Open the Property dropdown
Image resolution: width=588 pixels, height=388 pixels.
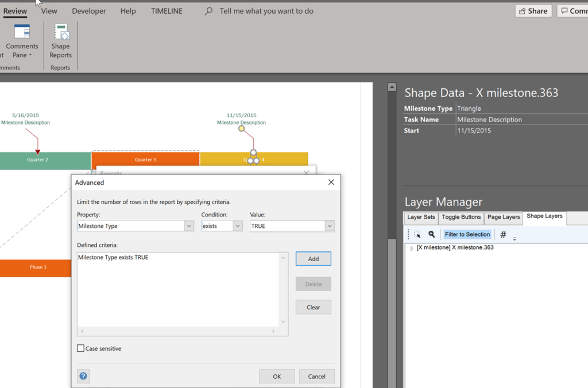coord(189,226)
